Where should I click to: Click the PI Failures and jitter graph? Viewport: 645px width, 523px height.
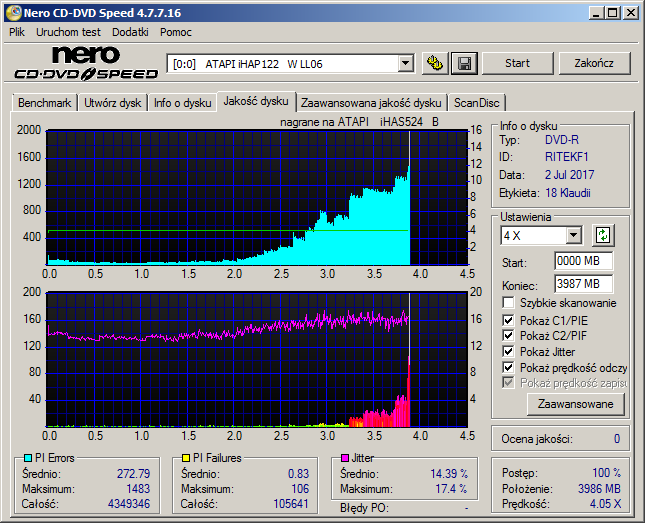click(x=258, y=360)
